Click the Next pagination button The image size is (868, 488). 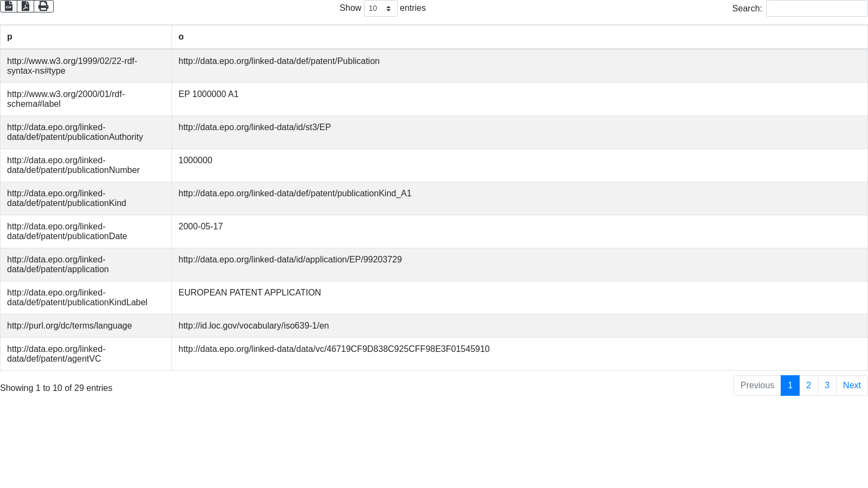pyautogui.click(x=852, y=386)
